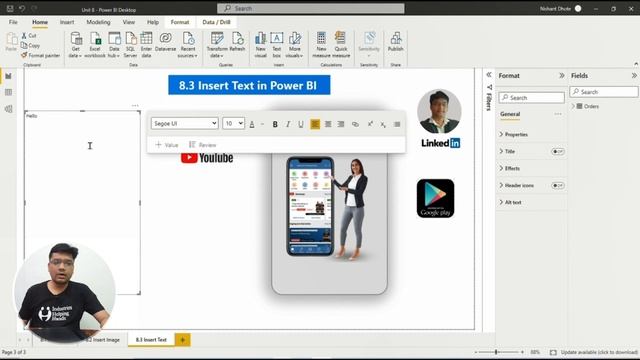This screenshot has height=360, width=640.
Task: Click the Value button in text toolbar
Action: [x=167, y=145]
